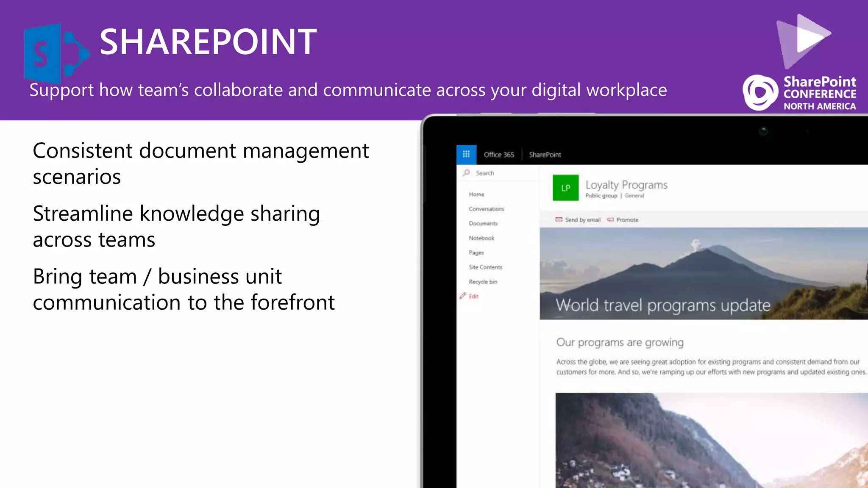
Task: Click 'Consistent document management scenarios' text
Action: pyautogui.click(x=201, y=164)
